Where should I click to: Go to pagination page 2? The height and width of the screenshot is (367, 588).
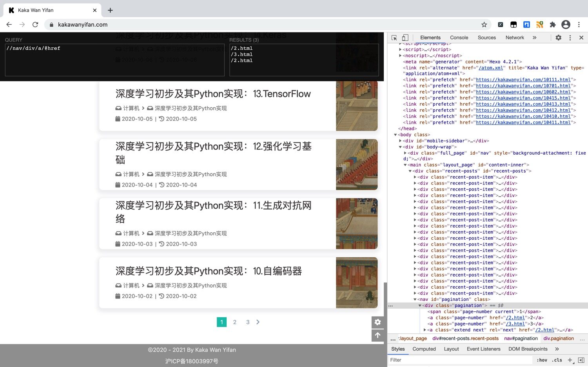click(x=235, y=322)
